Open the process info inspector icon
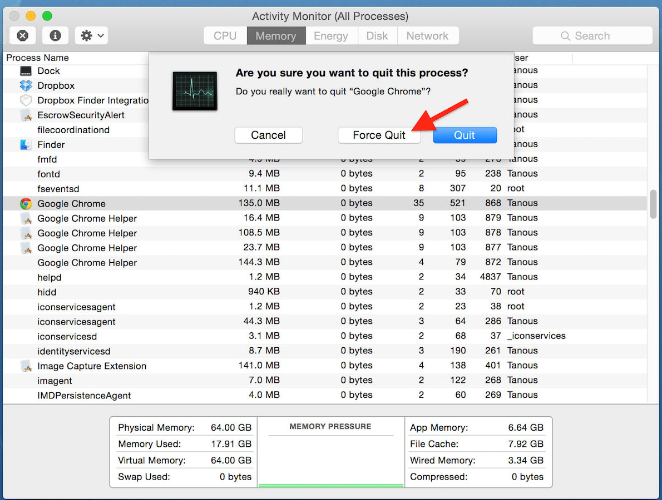The width and height of the screenshot is (662, 500). [54, 35]
